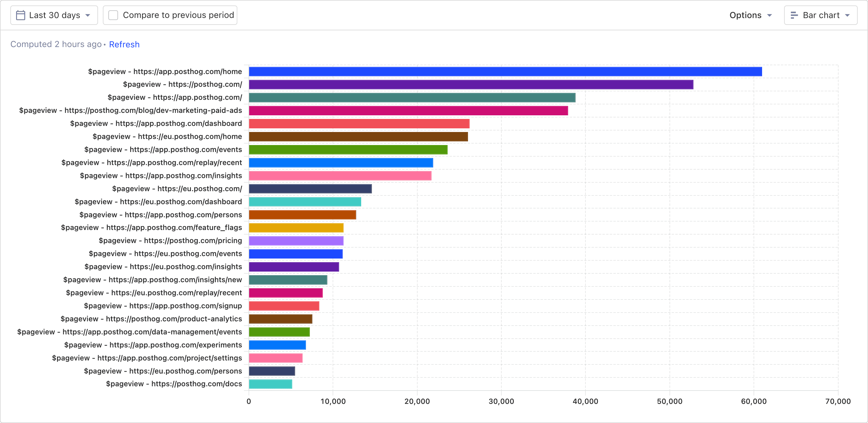Click the label '$pageview - https://app.posthog.com/replay/recent'
The width and height of the screenshot is (868, 423).
(x=152, y=163)
